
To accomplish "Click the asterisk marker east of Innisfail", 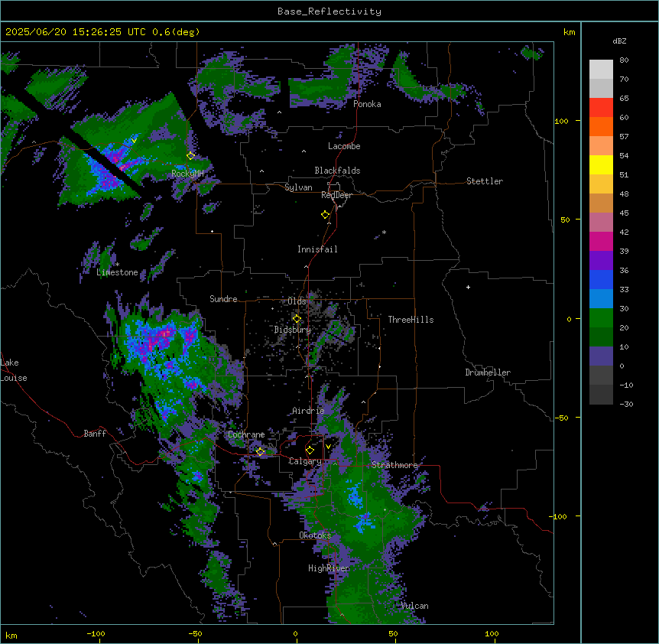I will click(384, 232).
